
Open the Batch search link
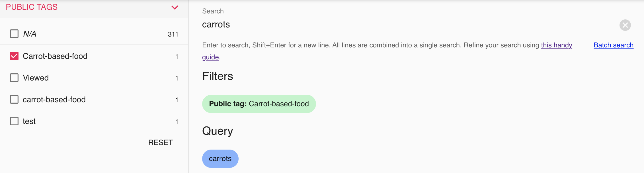pos(613,45)
